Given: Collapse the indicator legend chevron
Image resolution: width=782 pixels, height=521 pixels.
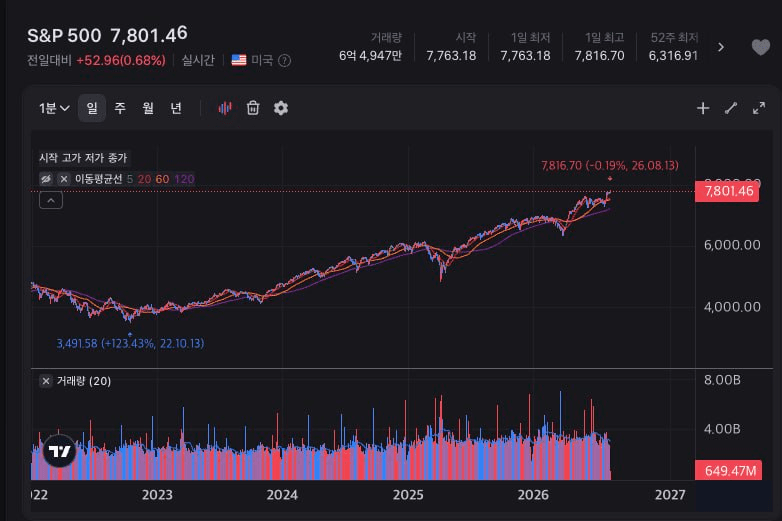Looking at the screenshot, I should point(51,200).
